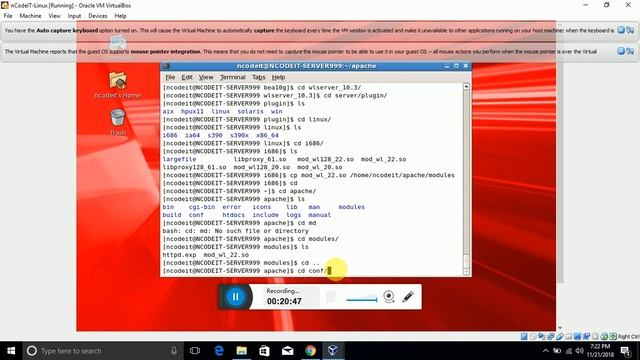
Task: Grab the recorder toolbar drag handle
Action: 331,297
